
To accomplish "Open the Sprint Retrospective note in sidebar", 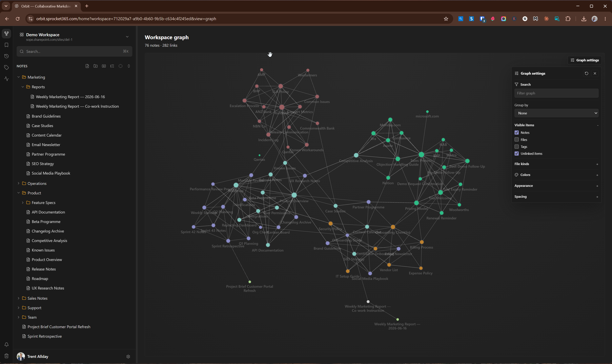I will pyautogui.click(x=45, y=336).
